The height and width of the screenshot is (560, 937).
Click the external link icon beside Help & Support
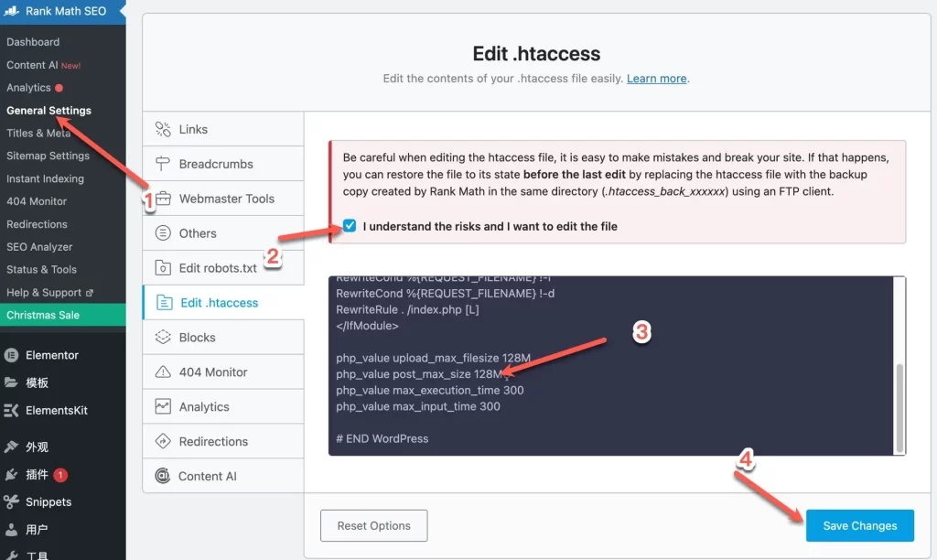pyautogui.click(x=90, y=293)
